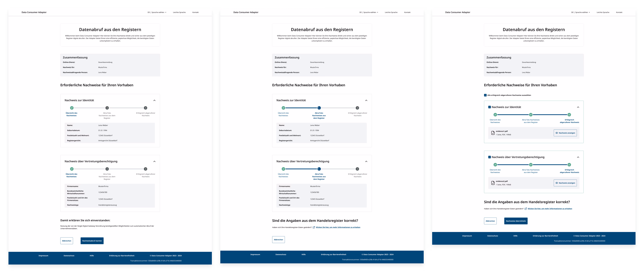Open the language dropdown on the left screen
Viewport: 644px width, 273px height.
pos(157,12)
